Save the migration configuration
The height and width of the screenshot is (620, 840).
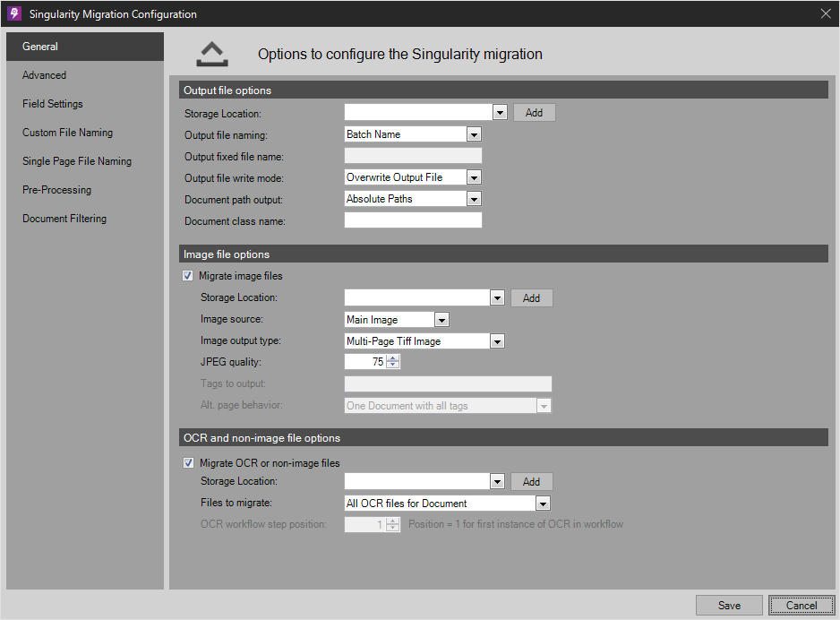click(729, 606)
